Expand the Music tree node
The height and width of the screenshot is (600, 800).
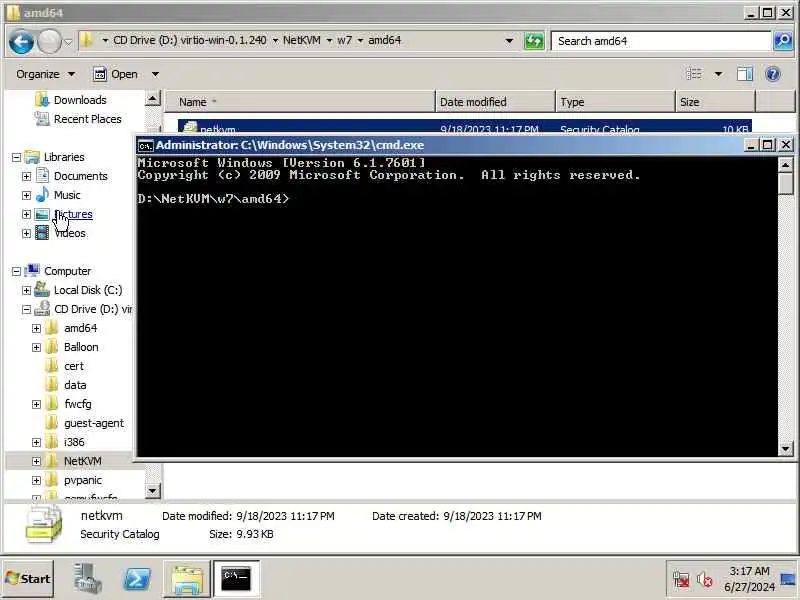(27, 195)
